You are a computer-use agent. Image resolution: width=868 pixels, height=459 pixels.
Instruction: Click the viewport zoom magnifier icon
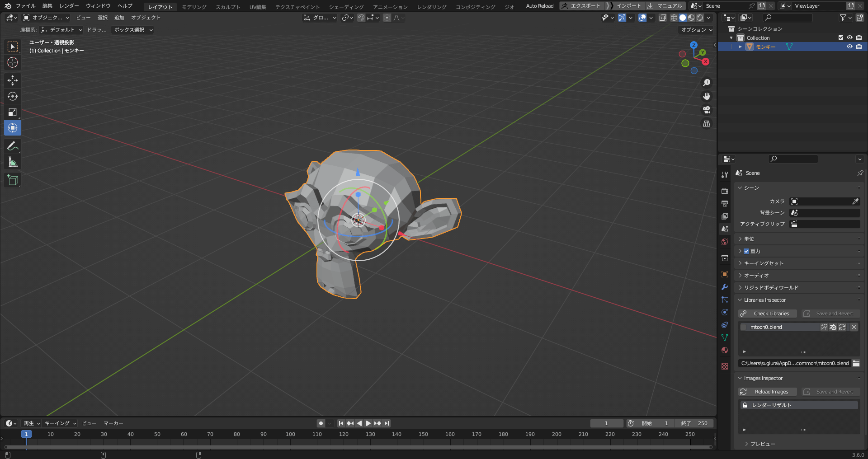(707, 83)
